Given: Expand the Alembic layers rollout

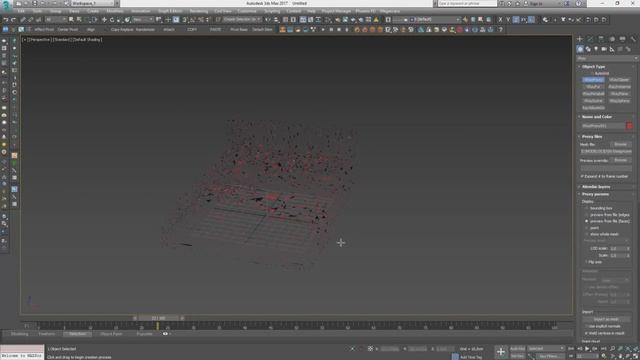Looking at the screenshot, I should pyautogui.click(x=596, y=187).
